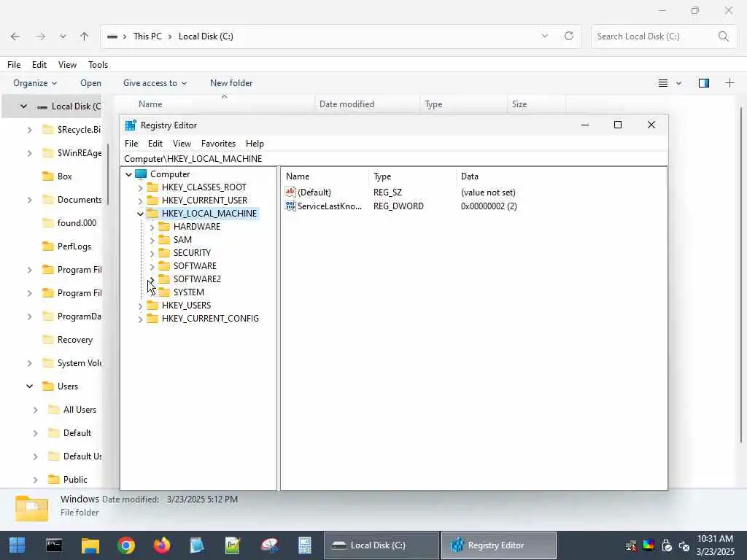This screenshot has width=747, height=560.
Task: Switch to Local Disk (C:) taskbar button
Action: coord(381,545)
